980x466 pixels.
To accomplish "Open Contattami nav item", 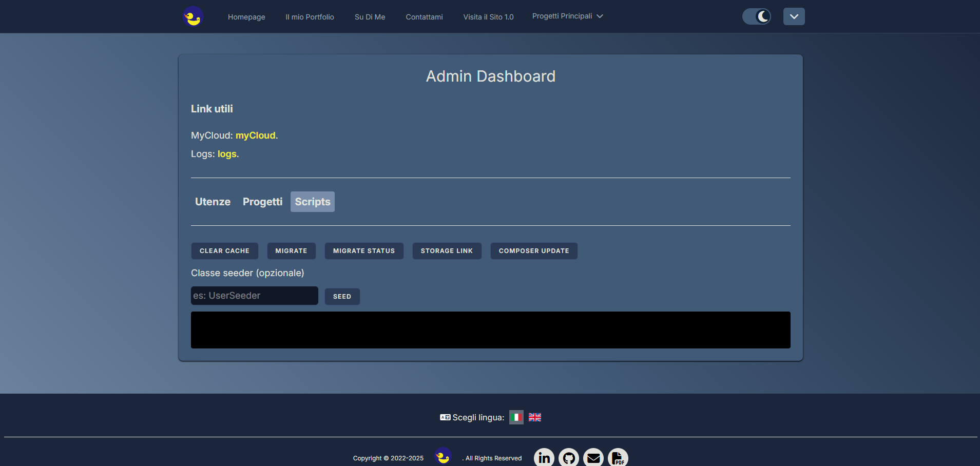I will point(424,17).
